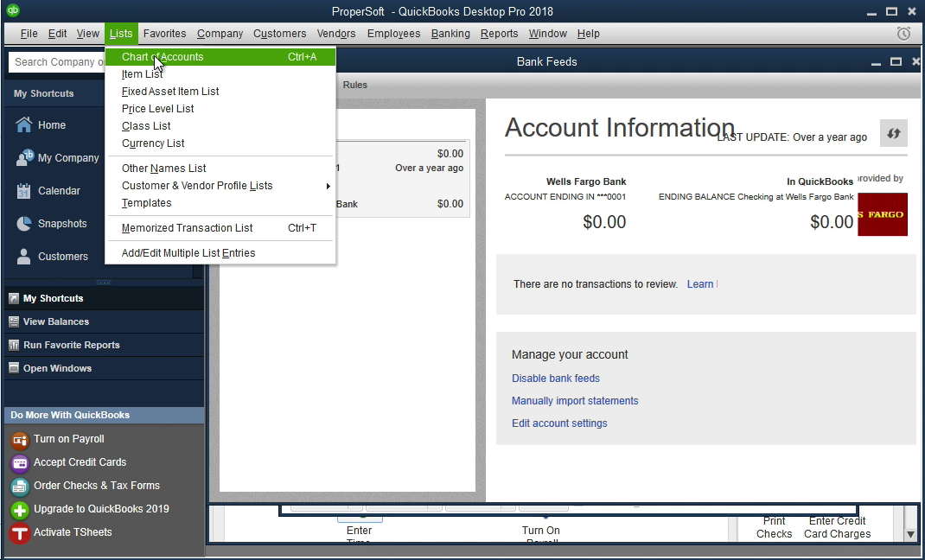This screenshot has width=925, height=560.
Task: Click the Search Company input field
Action: click(58, 62)
